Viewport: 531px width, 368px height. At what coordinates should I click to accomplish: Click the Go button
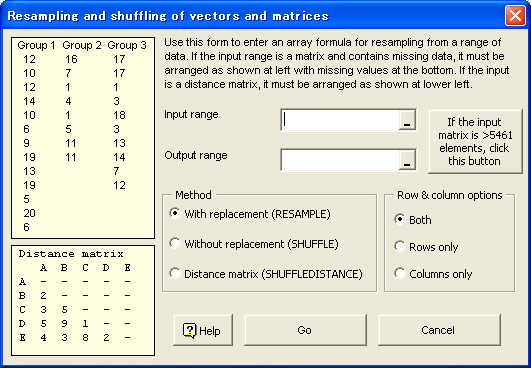(x=305, y=330)
